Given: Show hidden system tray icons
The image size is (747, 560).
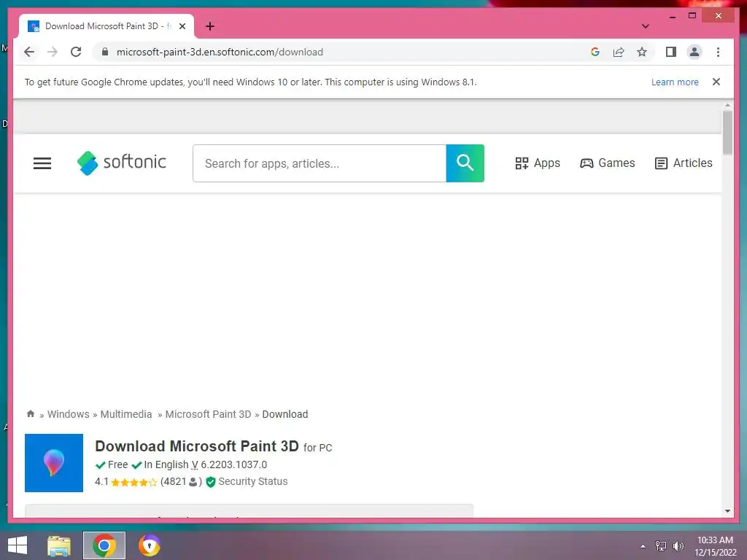Looking at the screenshot, I should point(643,546).
